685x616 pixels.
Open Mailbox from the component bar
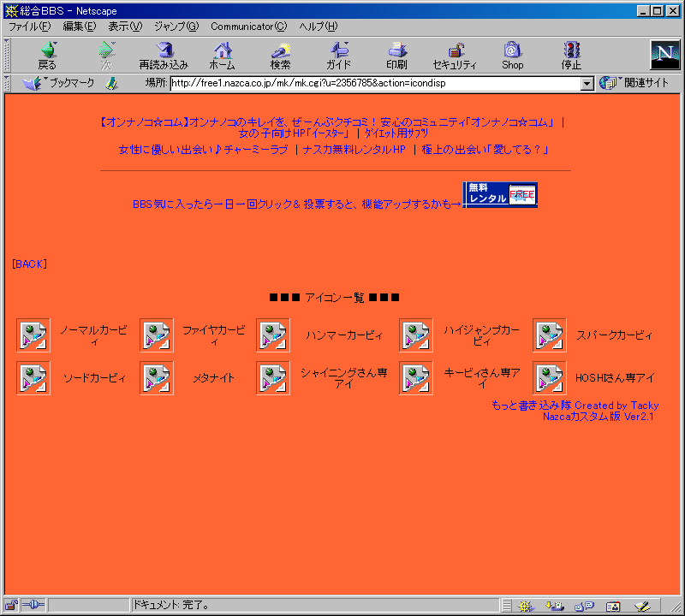pyautogui.click(x=555, y=606)
